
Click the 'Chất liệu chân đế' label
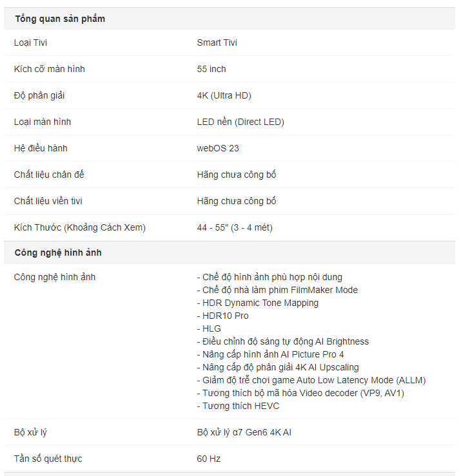(49, 175)
